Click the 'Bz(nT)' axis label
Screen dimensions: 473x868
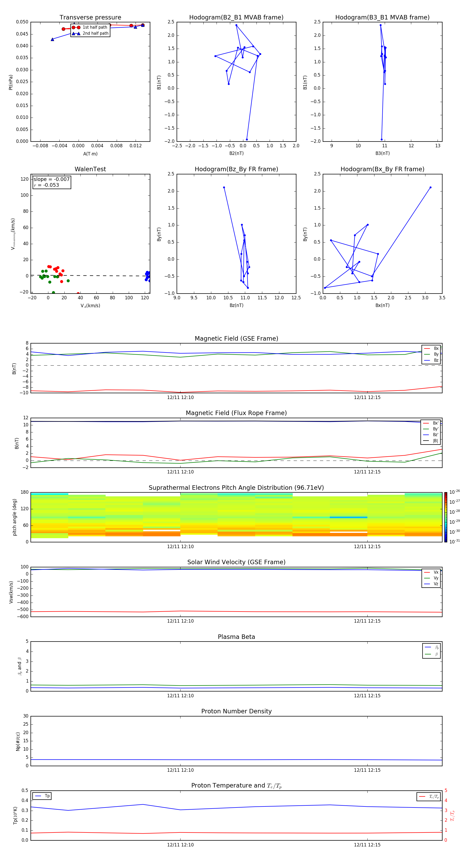[236, 305]
